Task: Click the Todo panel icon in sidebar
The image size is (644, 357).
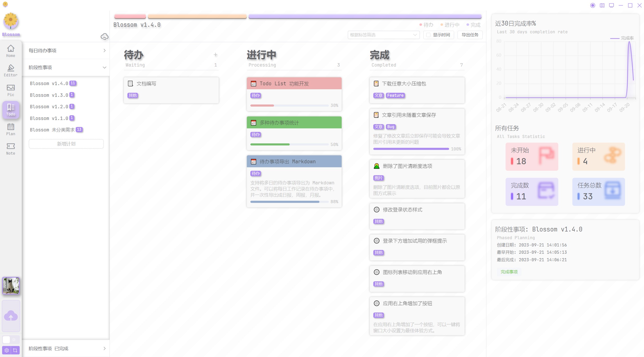Action: click(11, 109)
